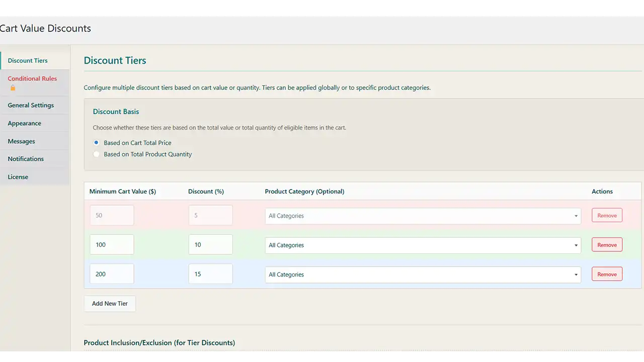This screenshot has width=644, height=362.
Task: Click the Add New Tier button
Action: pos(110,304)
